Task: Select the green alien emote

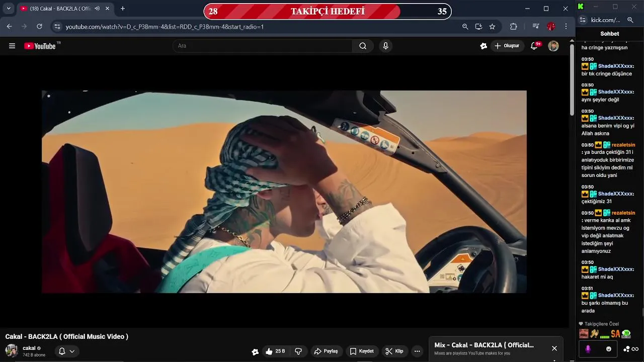Action: pyautogui.click(x=626, y=334)
